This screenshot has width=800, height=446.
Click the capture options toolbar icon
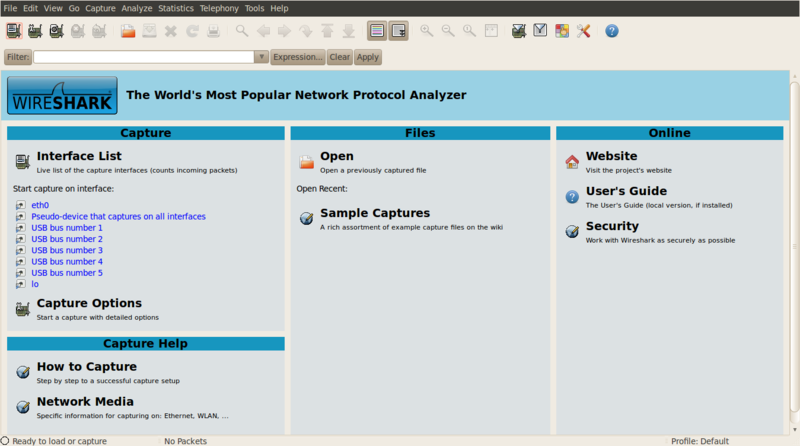pyautogui.click(x=35, y=31)
